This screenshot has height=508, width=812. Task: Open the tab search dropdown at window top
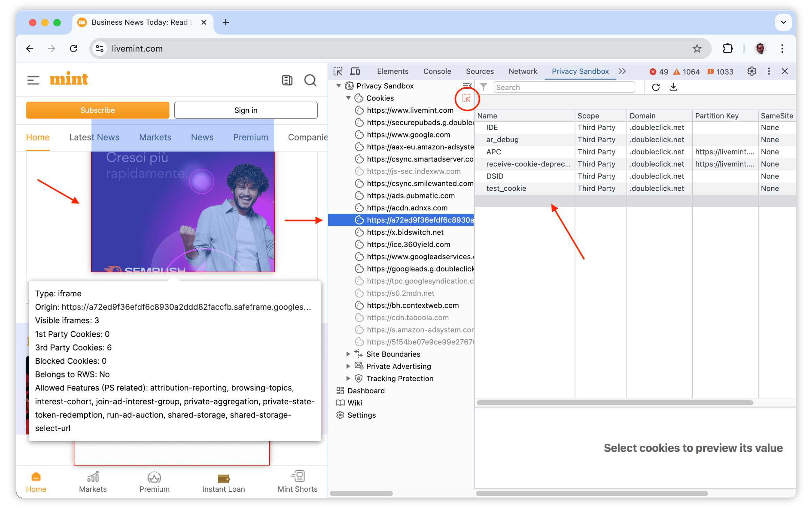783,22
